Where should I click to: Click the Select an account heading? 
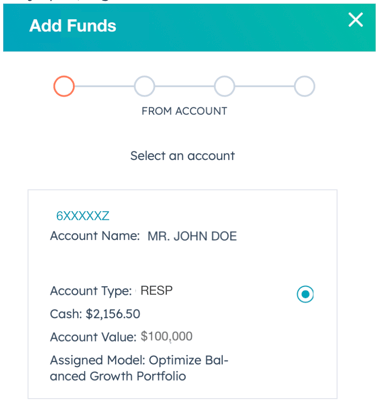pos(182,156)
